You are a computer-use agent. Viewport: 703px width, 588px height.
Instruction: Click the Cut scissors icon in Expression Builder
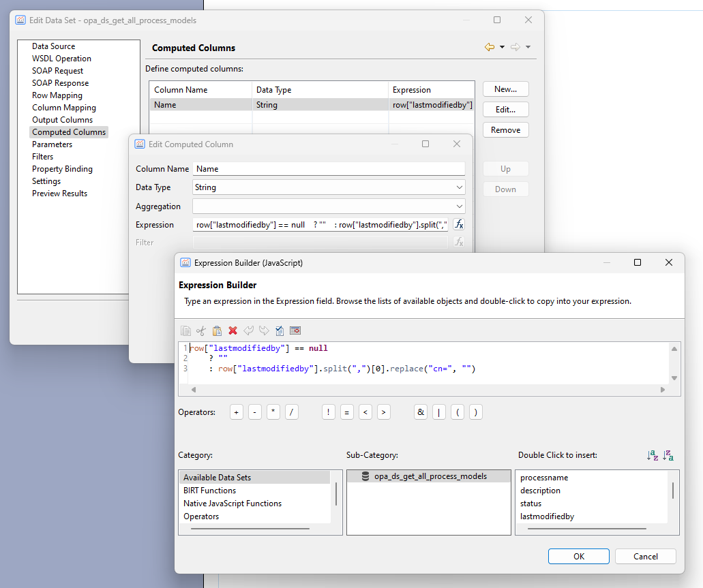click(x=201, y=330)
